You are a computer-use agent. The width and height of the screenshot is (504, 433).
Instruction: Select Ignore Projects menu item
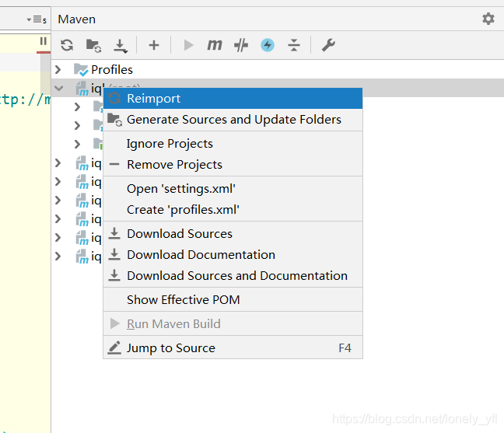233,144
